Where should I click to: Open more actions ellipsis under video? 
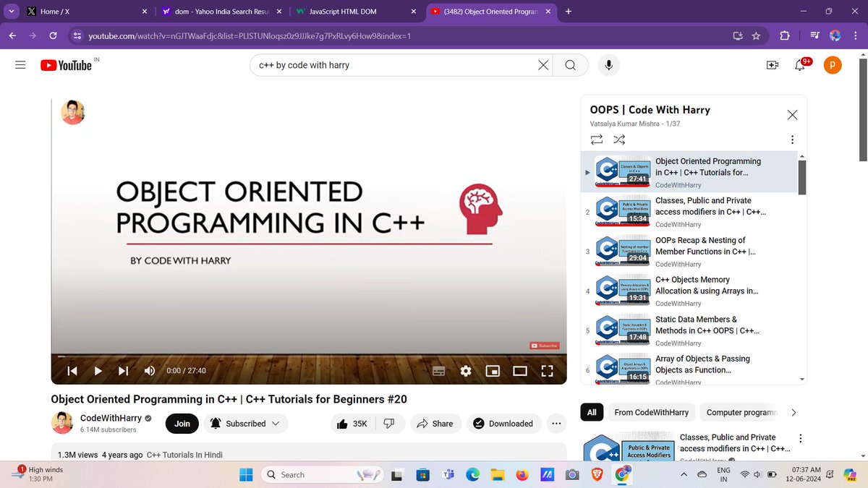tap(556, 424)
